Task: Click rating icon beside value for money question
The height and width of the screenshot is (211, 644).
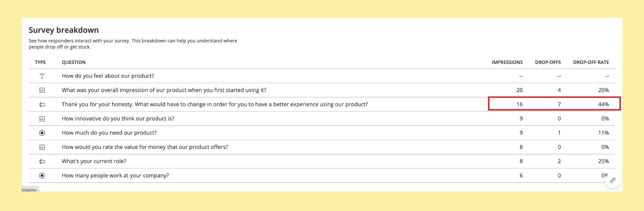Action: [x=42, y=147]
